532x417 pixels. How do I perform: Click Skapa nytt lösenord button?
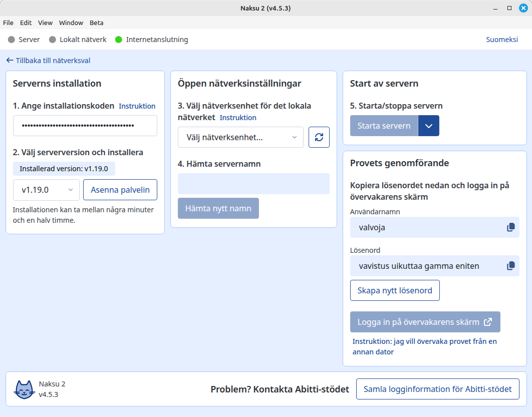click(394, 290)
